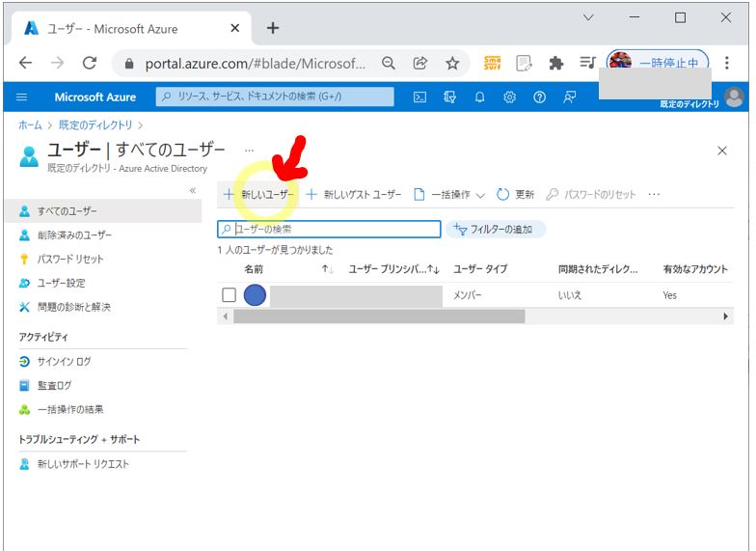Screen dimensions: 756x551
Task: Click the zoom magnifier in address bar
Action: [388, 63]
